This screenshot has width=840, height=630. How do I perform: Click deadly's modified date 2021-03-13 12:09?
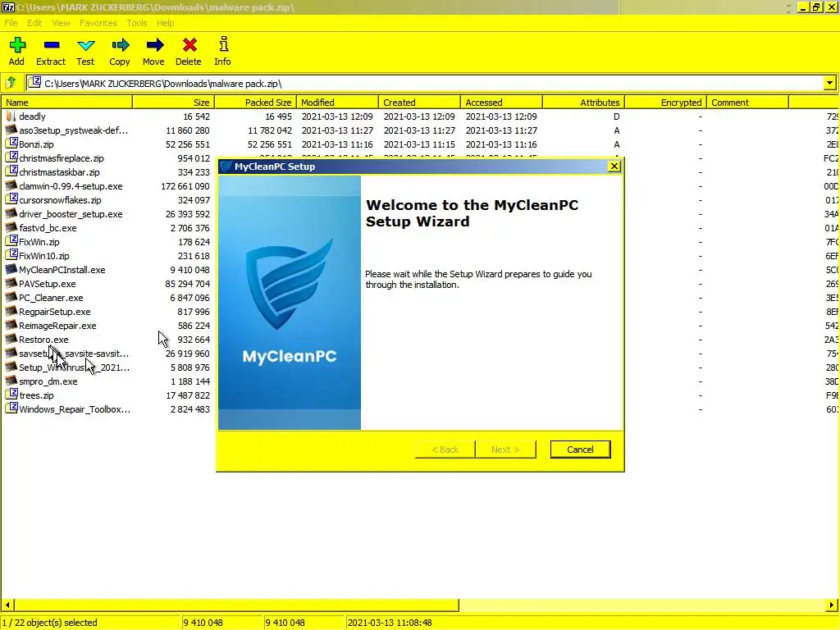[337, 116]
